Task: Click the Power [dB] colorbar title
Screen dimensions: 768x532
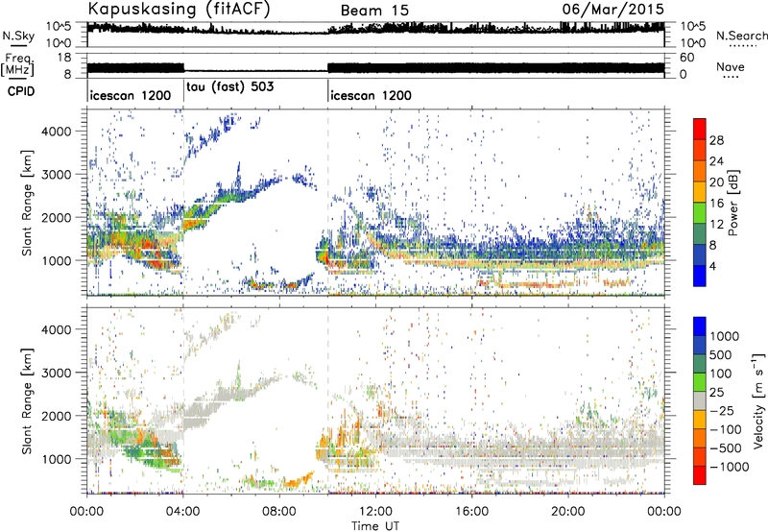Action: (732, 203)
